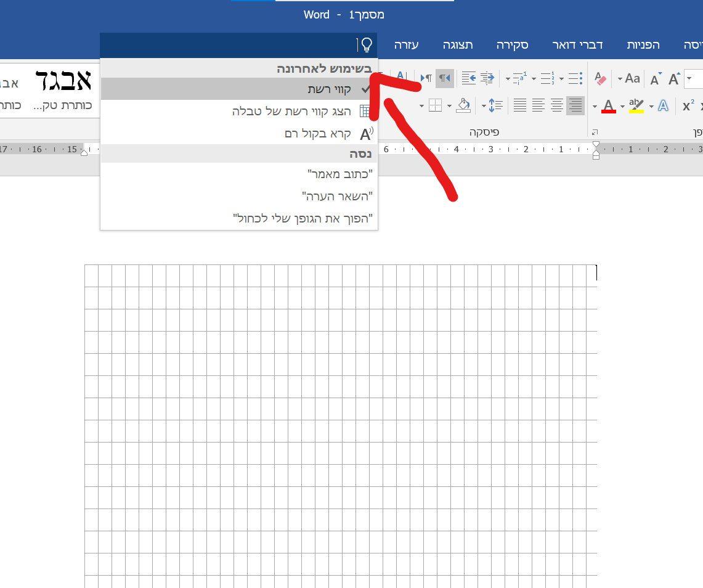
Task: Toggle center alignment button
Action: [x=557, y=106]
